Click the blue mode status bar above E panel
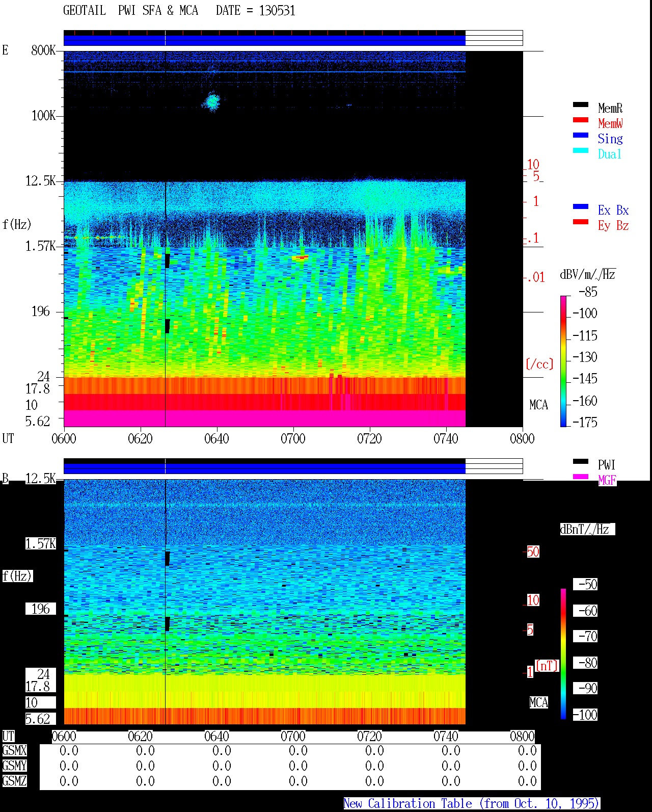 tap(264, 40)
